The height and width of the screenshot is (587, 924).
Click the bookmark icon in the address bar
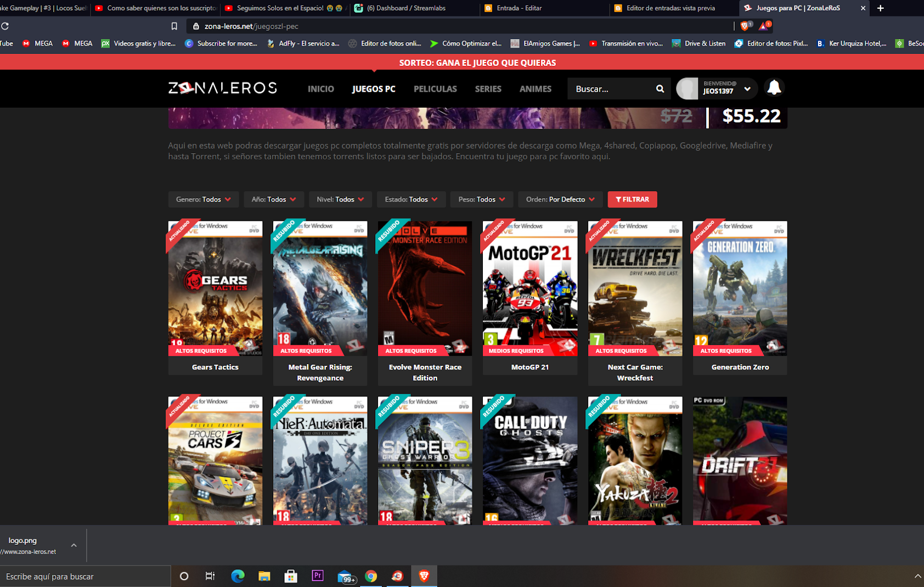coord(174,25)
